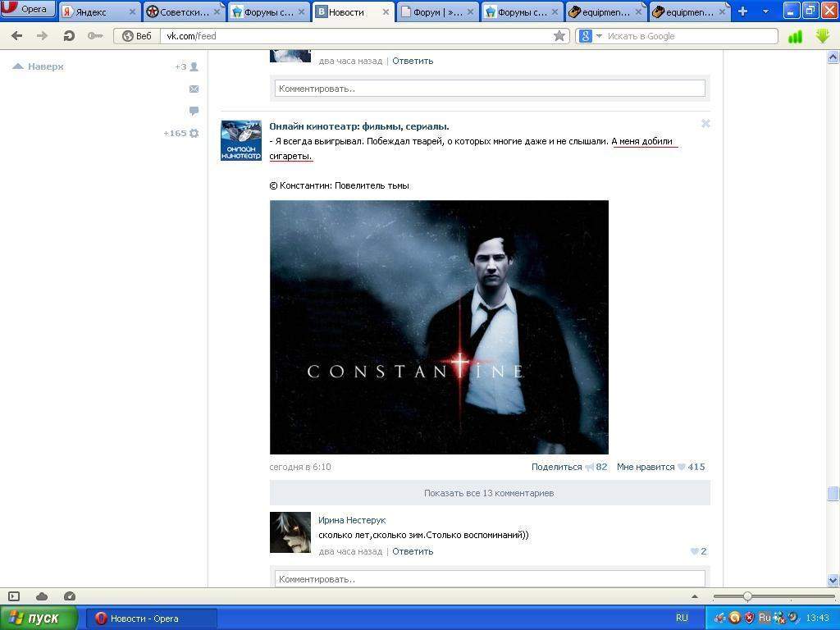Open the Constantine poster image
Viewport: 840px width, 630px height.
click(439, 327)
